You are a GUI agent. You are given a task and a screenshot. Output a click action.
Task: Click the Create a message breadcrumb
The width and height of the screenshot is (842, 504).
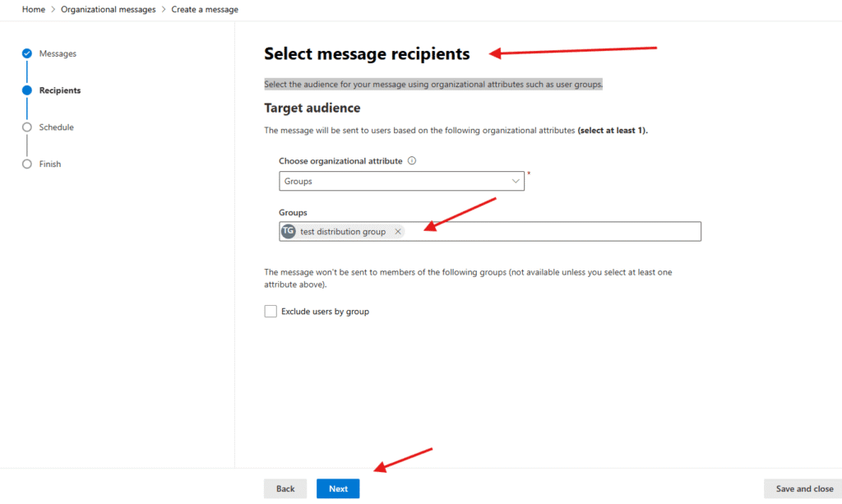pos(205,9)
